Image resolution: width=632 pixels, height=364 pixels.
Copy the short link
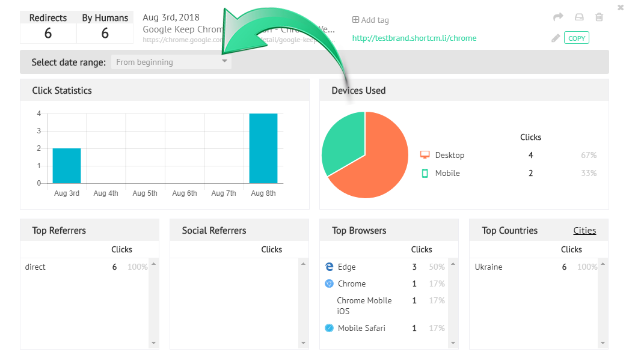(x=577, y=38)
